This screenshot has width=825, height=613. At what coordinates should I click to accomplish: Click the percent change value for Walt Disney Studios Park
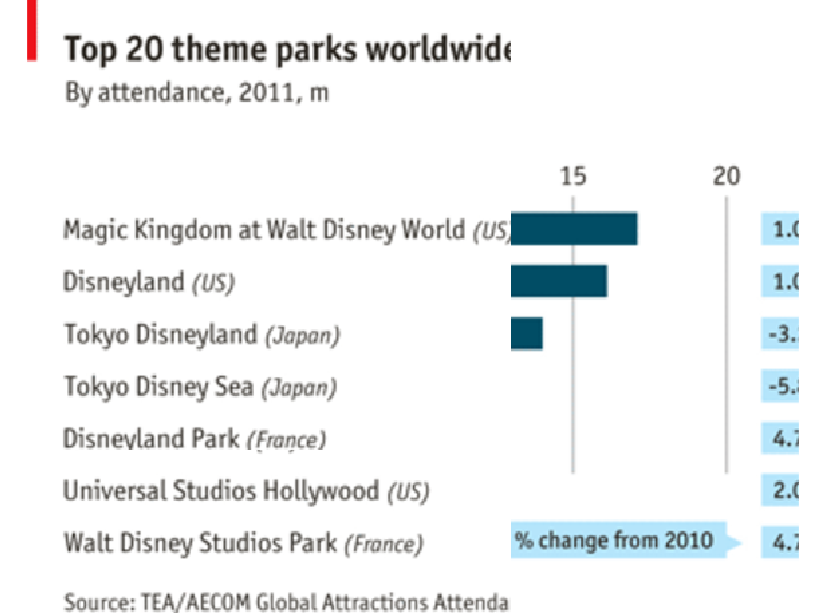(x=780, y=542)
